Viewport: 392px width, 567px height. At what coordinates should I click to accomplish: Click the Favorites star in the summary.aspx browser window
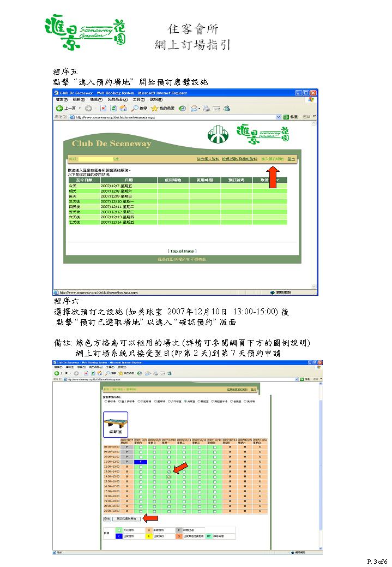[x=155, y=108]
